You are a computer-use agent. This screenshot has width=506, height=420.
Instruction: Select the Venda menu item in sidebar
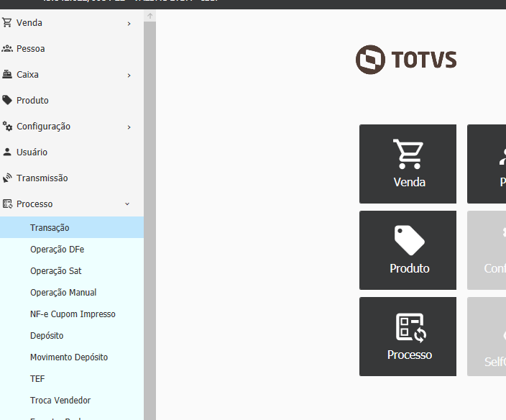72,22
